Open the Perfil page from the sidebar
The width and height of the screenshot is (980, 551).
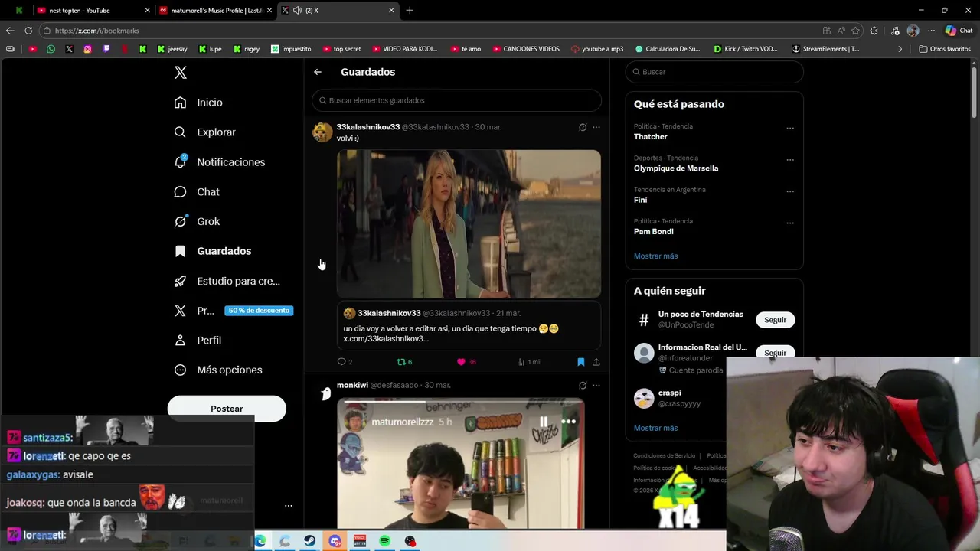tap(198, 341)
